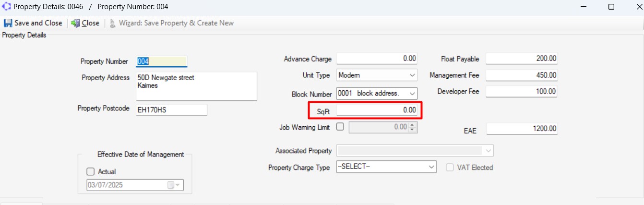The height and width of the screenshot is (205, 644).
Task: Open the calendar icon for effective date
Action: coord(171,185)
